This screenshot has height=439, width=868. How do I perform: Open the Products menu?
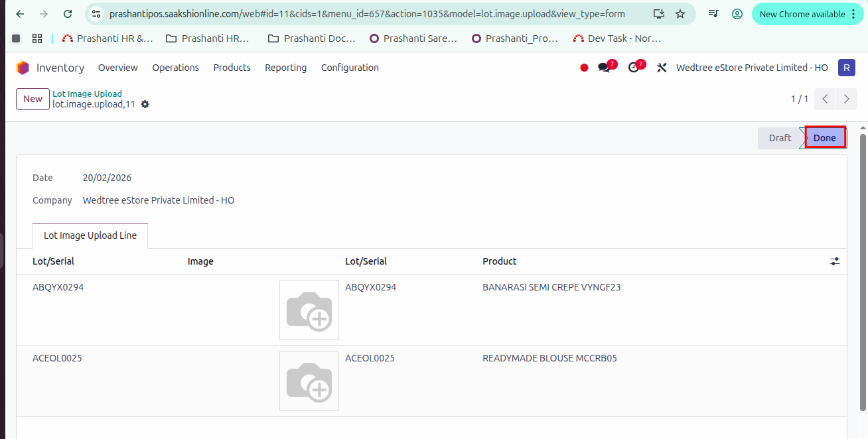232,68
